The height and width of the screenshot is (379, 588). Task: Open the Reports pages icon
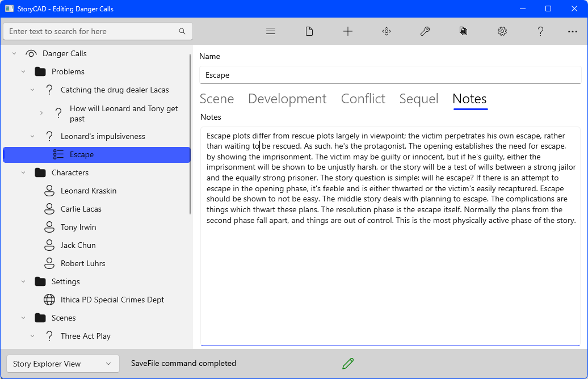tap(464, 31)
